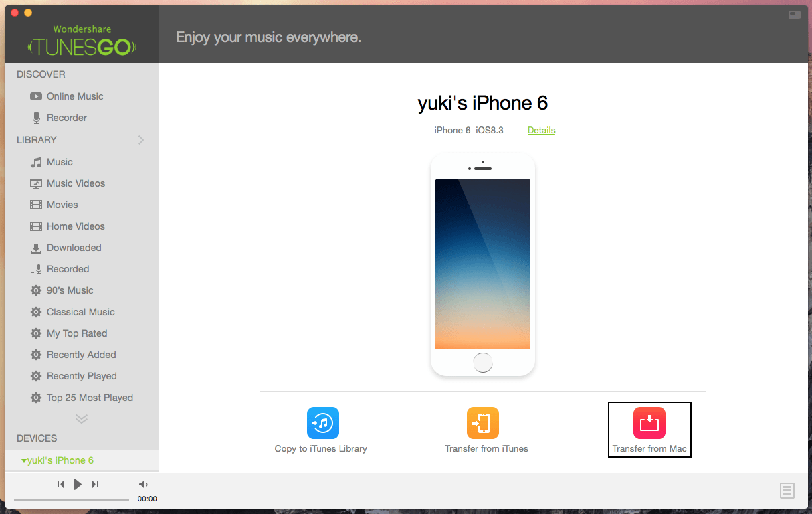Open Online Music in the sidebar

tap(67, 96)
